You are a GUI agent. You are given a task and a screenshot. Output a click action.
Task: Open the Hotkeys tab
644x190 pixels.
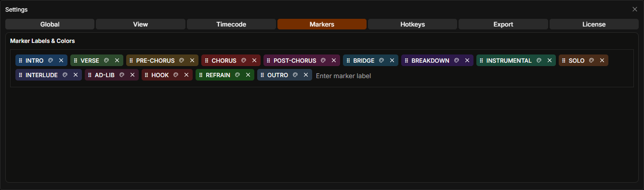click(x=413, y=24)
